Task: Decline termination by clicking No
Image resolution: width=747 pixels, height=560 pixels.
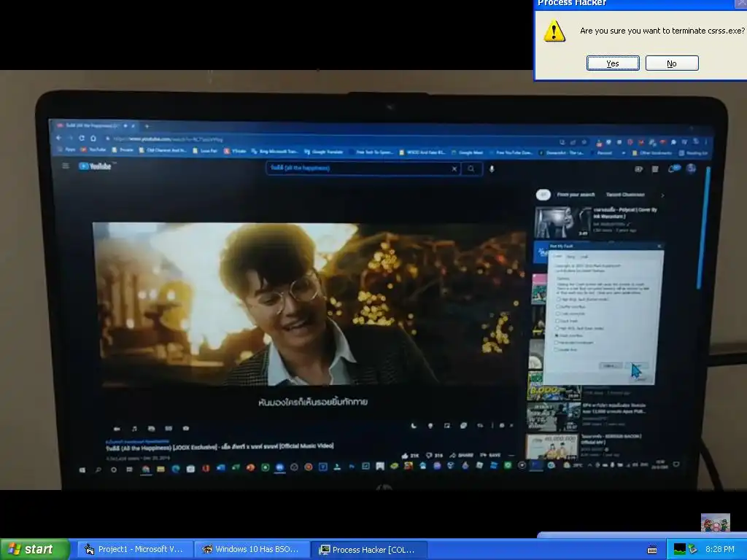Action: click(672, 63)
